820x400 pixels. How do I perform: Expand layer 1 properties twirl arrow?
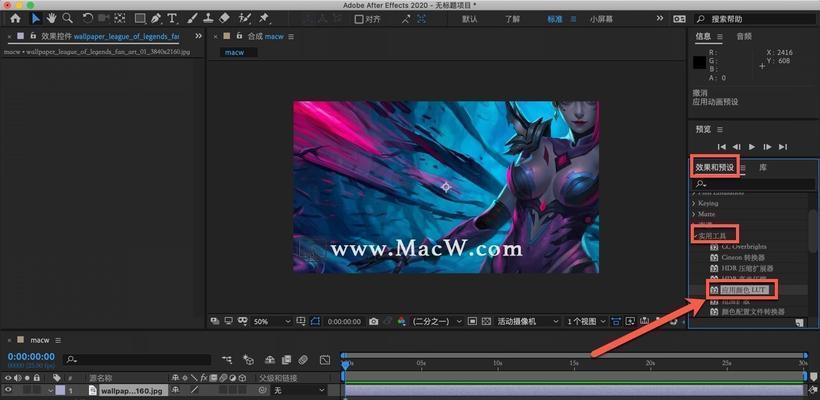point(51,390)
